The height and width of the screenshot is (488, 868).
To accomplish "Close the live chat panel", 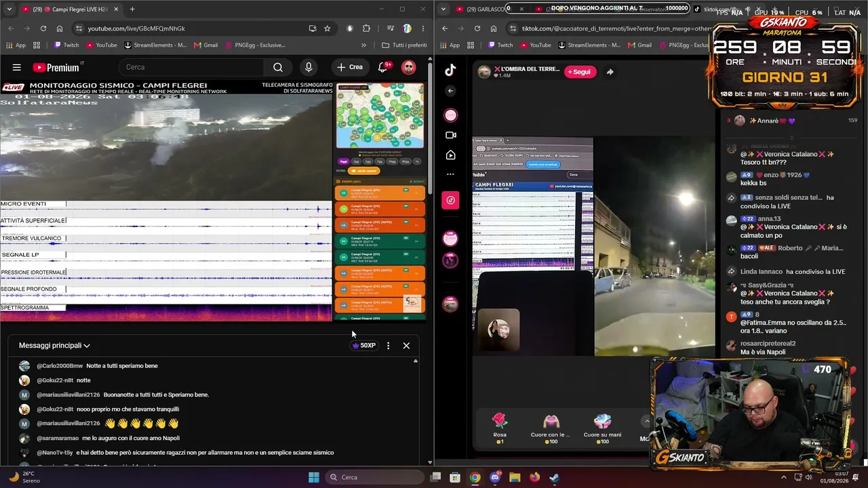I will 406,346.
